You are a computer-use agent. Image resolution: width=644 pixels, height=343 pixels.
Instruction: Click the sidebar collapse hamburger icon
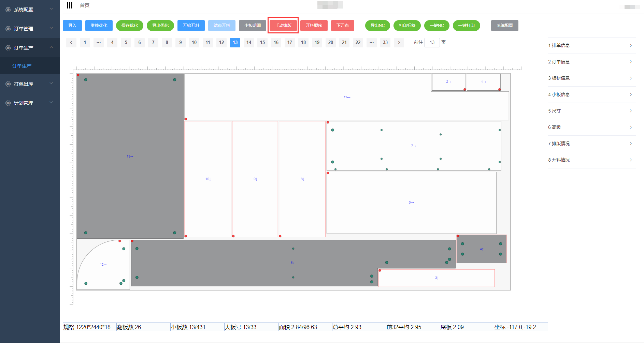[70, 5]
